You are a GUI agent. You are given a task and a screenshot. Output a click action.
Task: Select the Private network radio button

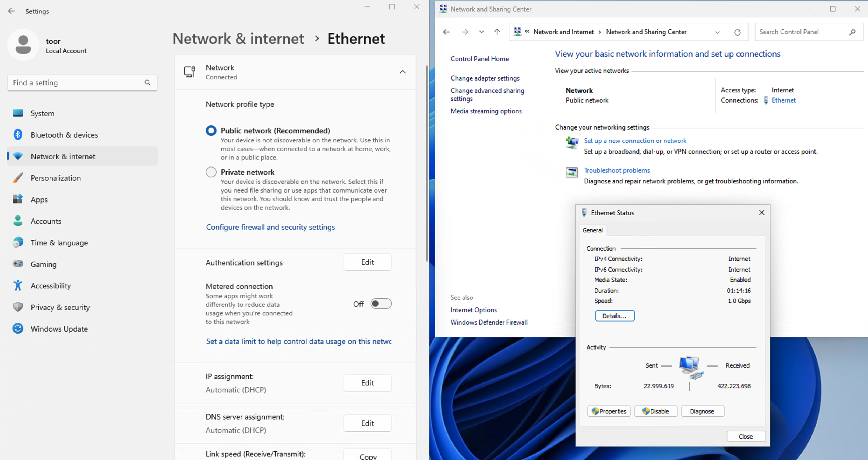click(x=211, y=172)
